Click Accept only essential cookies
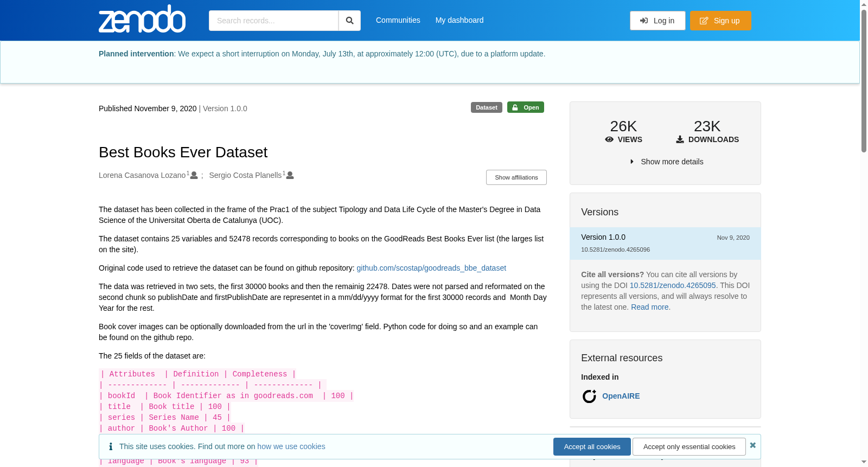 (689, 447)
